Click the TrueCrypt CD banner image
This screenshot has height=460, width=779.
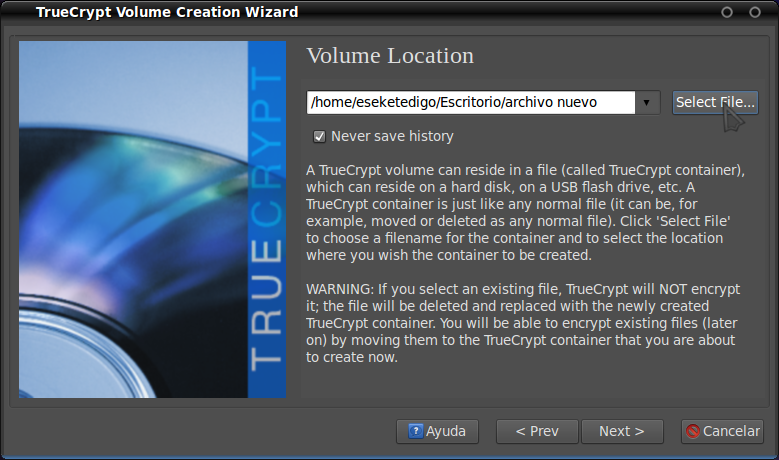[153, 219]
